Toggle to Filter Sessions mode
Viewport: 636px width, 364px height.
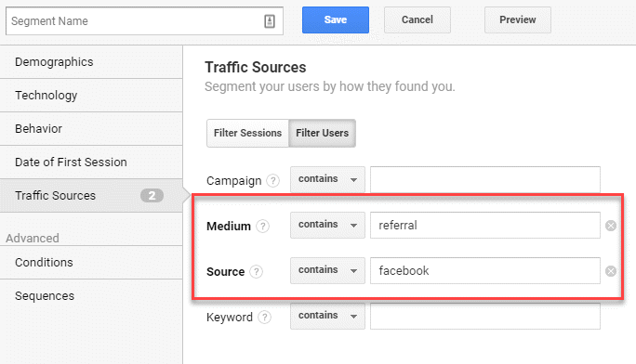point(247,133)
